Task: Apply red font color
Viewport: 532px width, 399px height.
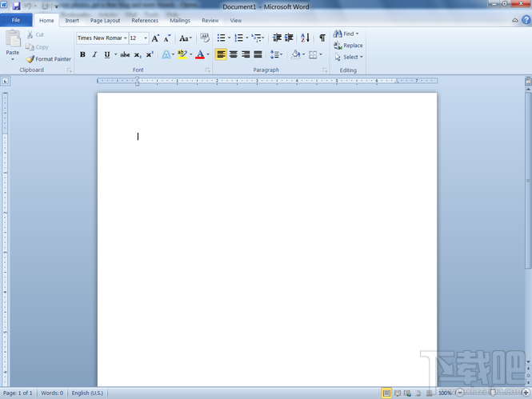Action: (200, 54)
